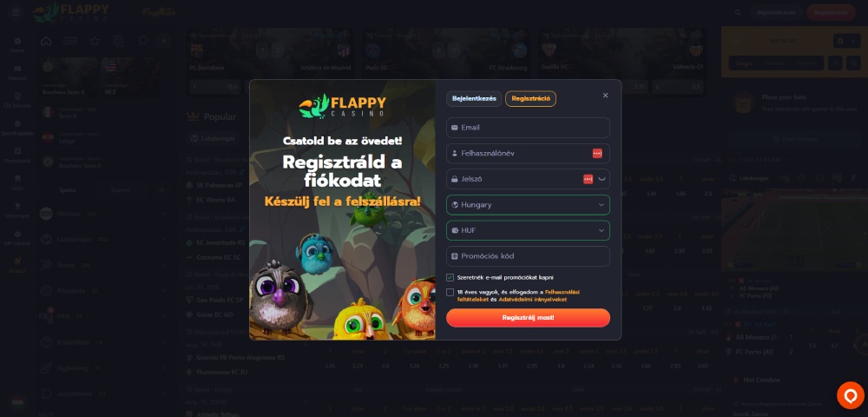Open the hamburger menu icon
Viewport: 868px width, 417px height.
pos(16,11)
